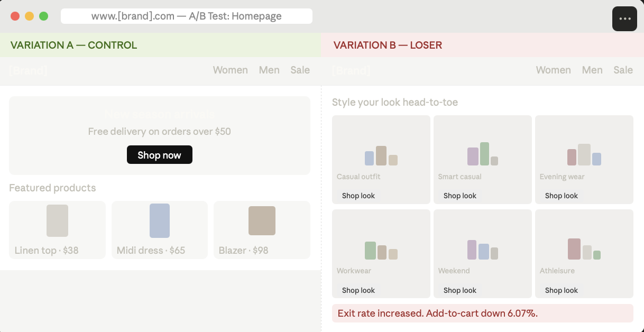
Task: Click Shop look under Athleisure
Action: pos(562,290)
